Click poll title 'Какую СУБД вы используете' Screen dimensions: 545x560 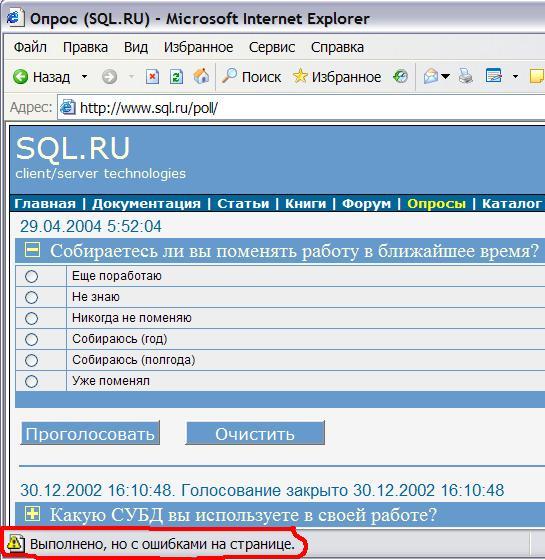(243, 515)
